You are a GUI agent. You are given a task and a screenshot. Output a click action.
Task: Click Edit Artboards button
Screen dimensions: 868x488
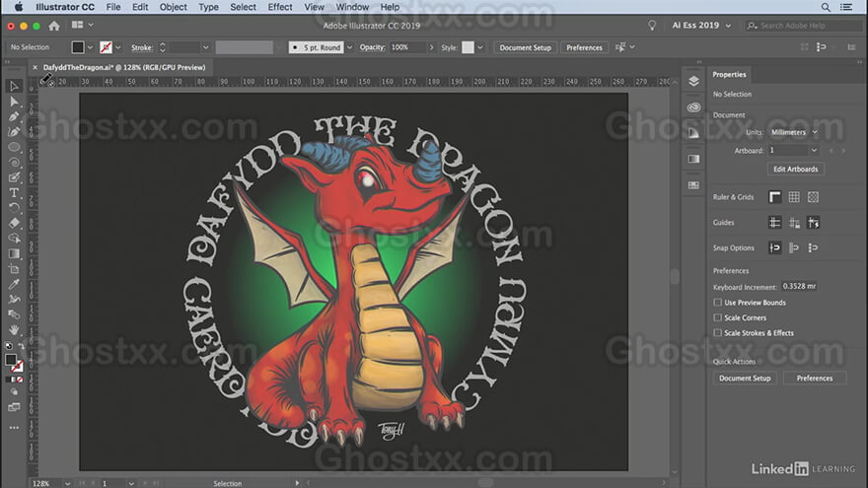click(x=795, y=169)
